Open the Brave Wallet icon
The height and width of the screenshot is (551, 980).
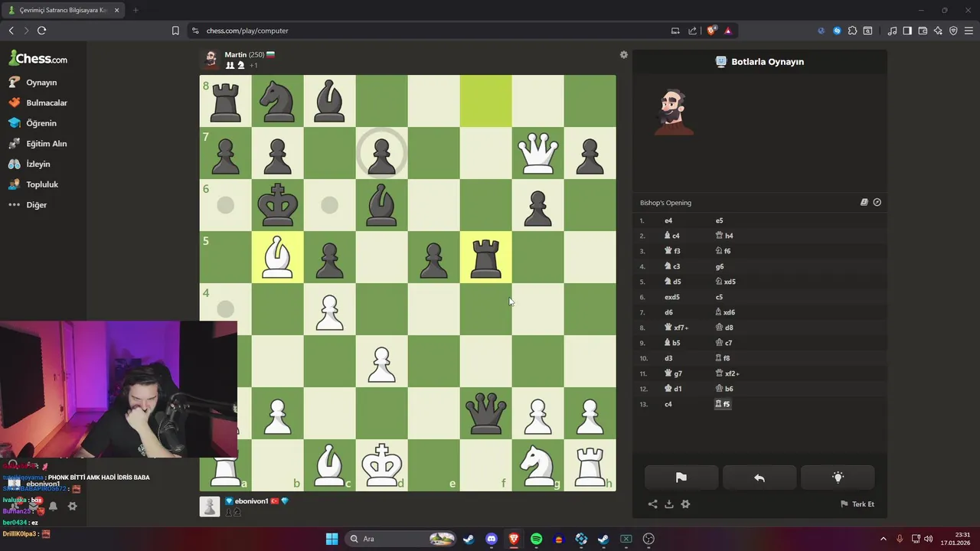point(923,31)
